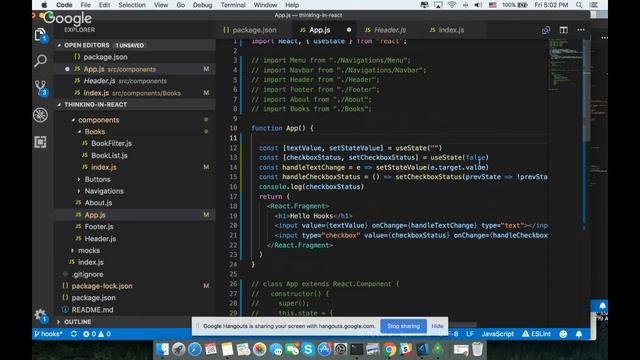
Task: Click the 'console.log(checkboxStatus)' line
Action: 311,187
